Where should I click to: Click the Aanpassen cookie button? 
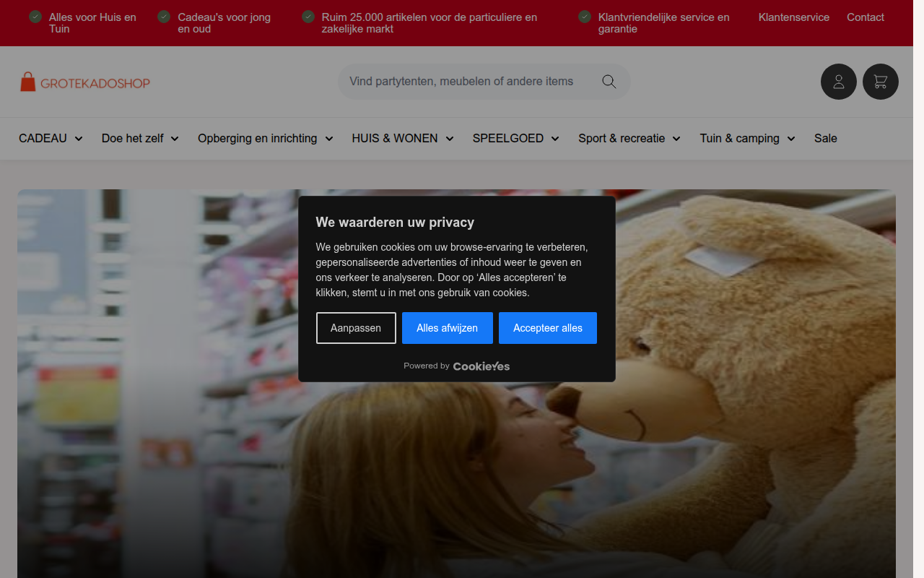(356, 328)
